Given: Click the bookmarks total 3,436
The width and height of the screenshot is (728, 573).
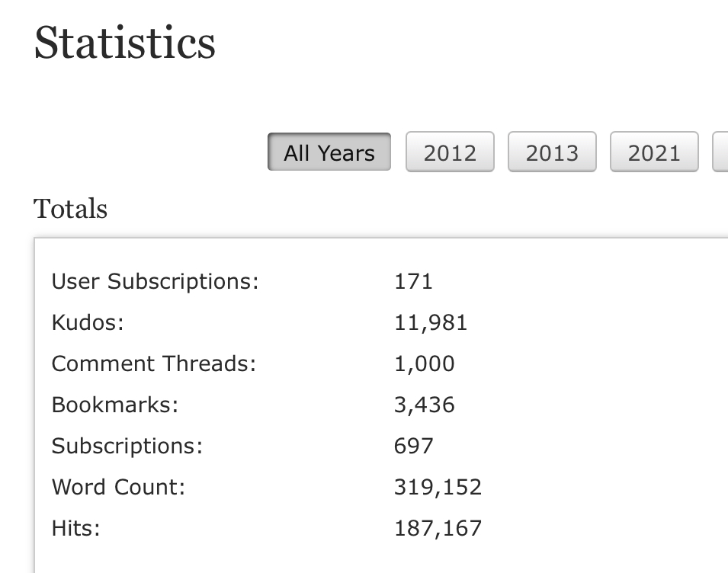Looking at the screenshot, I should [425, 405].
